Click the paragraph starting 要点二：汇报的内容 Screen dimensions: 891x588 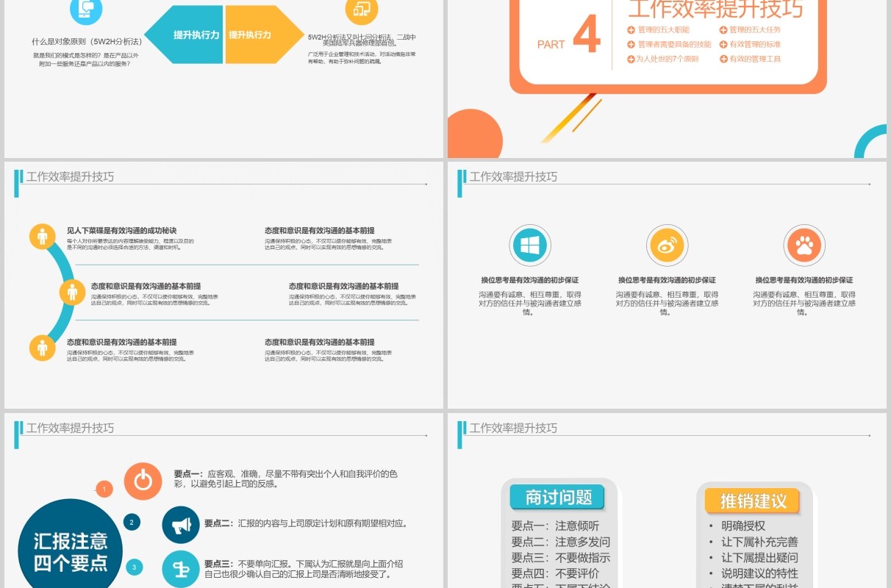tap(306, 524)
